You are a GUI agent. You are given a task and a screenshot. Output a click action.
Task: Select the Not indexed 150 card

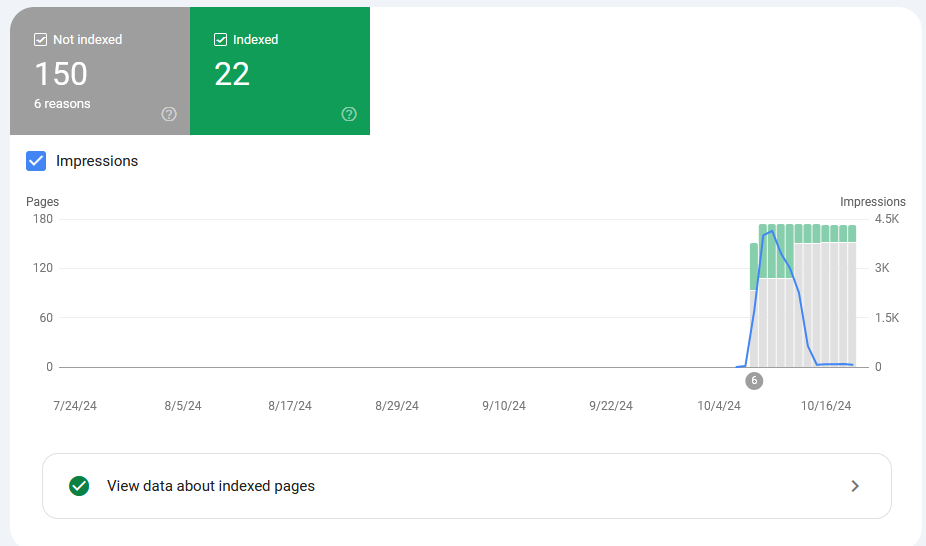(100, 71)
